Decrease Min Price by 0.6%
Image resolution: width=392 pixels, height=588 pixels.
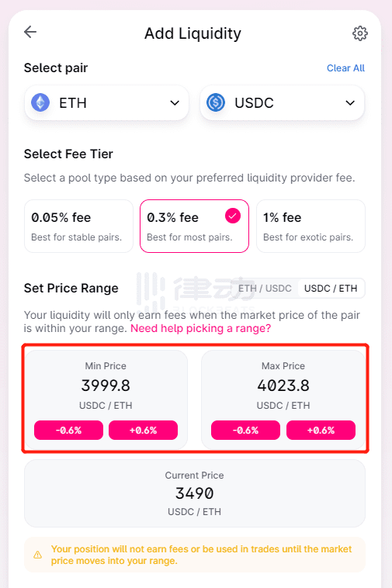coord(68,430)
